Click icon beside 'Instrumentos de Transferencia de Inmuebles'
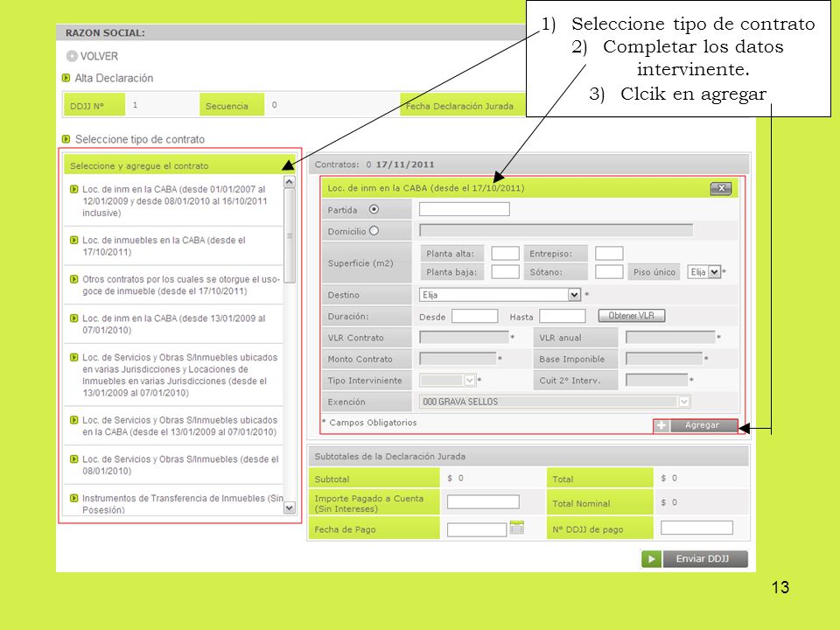The image size is (840, 630). 74,498
